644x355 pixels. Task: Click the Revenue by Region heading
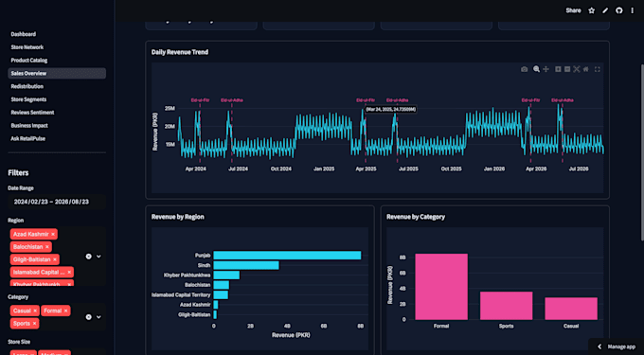[x=177, y=217]
